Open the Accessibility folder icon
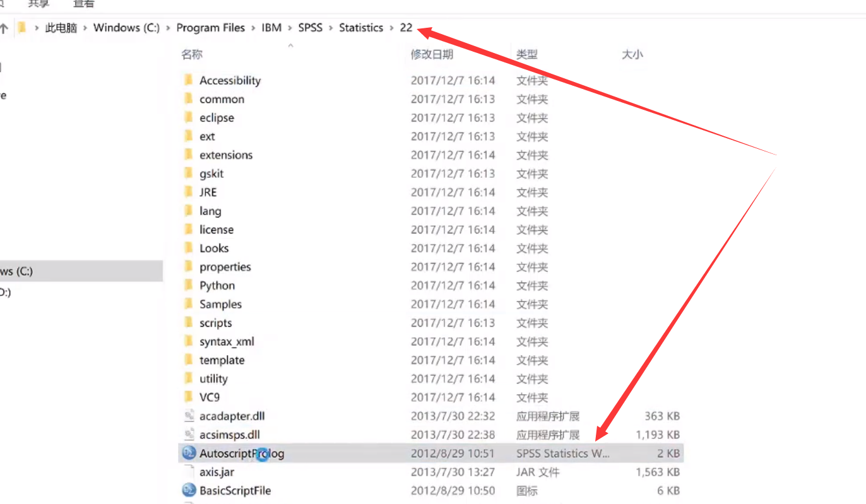Viewport: 866px width, 504px height. coord(188,80)
